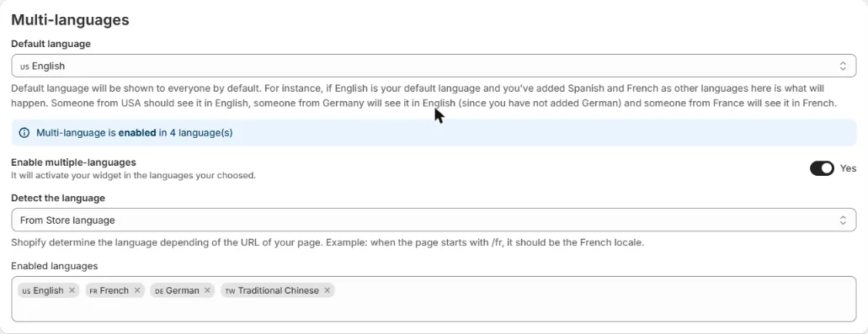Screen dimensions: 868x334
Task: Click the Multi-language is enabled banner text
Action: tap(134, 133)
